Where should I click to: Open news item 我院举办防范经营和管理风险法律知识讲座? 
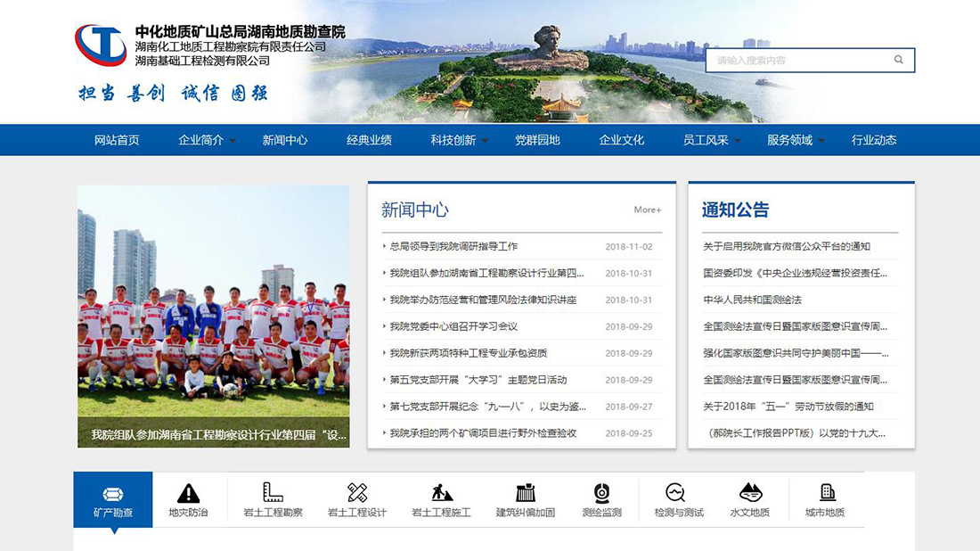[483, 300]
